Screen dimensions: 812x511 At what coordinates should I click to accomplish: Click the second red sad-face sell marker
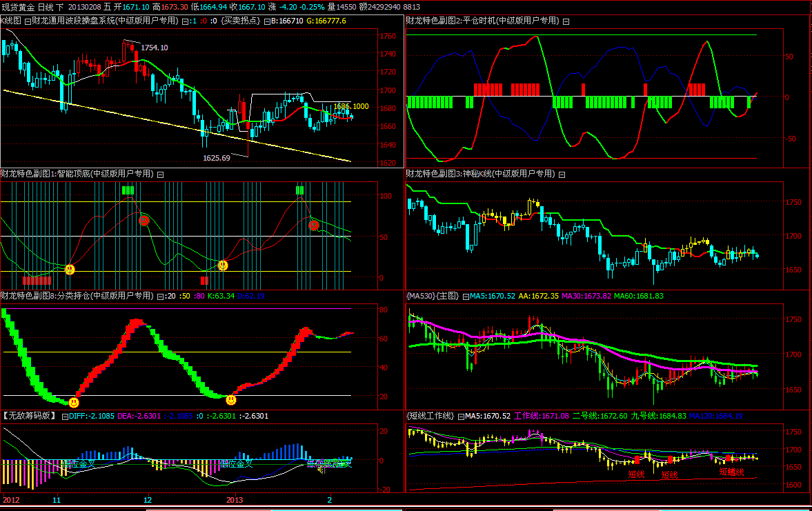tap(314, 225)
